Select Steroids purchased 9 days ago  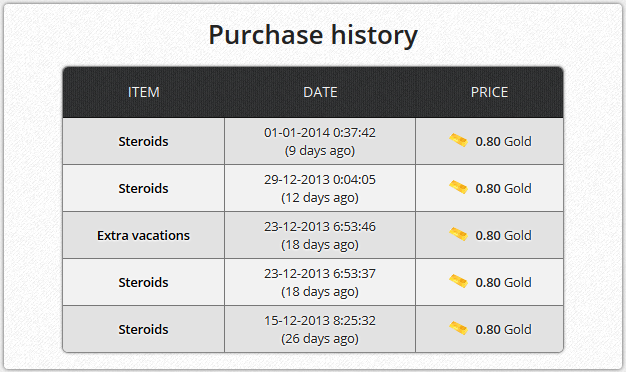[x=143, y=141]
